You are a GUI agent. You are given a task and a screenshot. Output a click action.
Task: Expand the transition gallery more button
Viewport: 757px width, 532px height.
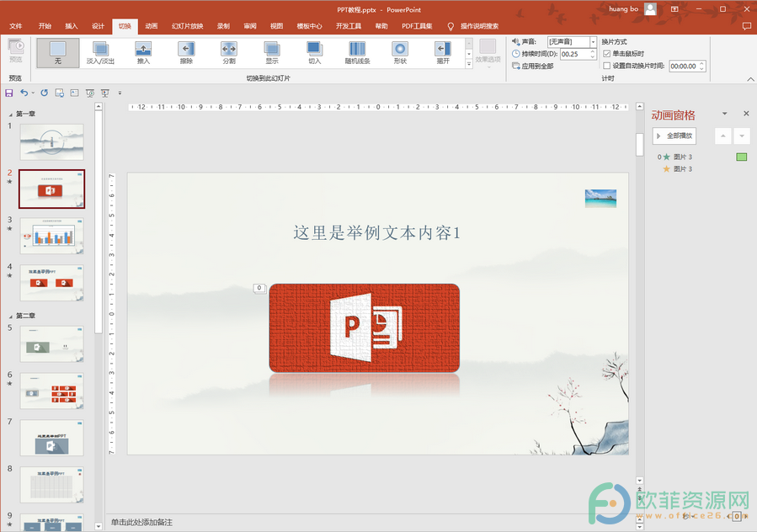coord(468,64)
